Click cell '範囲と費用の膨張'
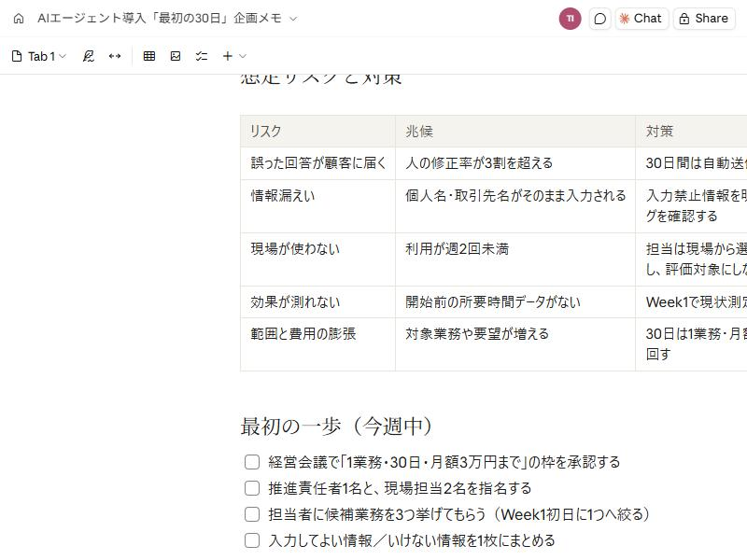This screenshot has width=747, height=560. tap(317, 344)
